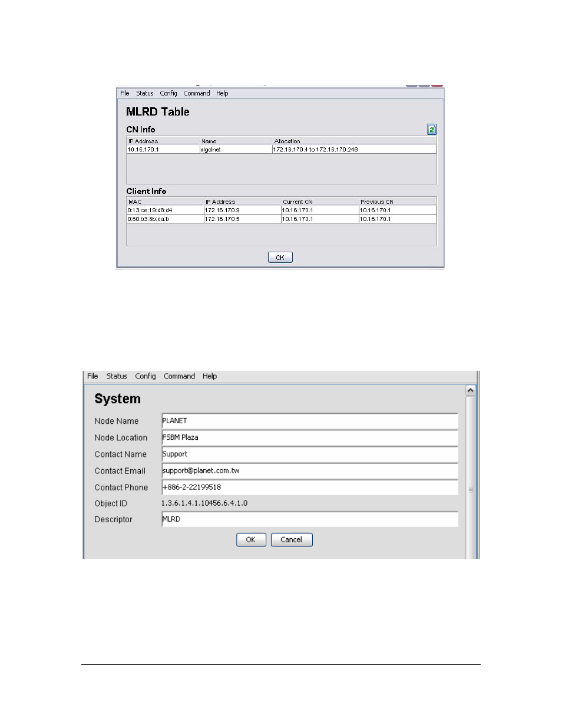This screenshot has height=728, width=562.
Task: Edit the Contact Phone field
Action: tap(310, 487)
